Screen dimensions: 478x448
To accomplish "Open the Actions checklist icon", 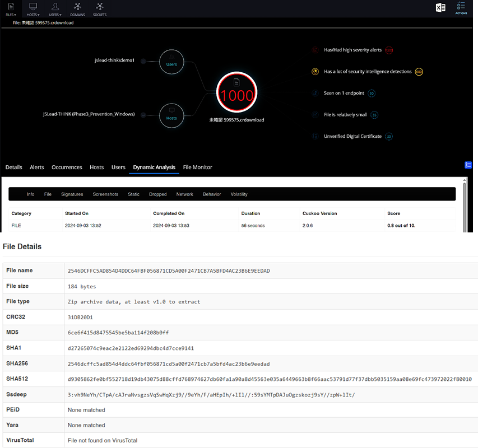I will [461, 8].
